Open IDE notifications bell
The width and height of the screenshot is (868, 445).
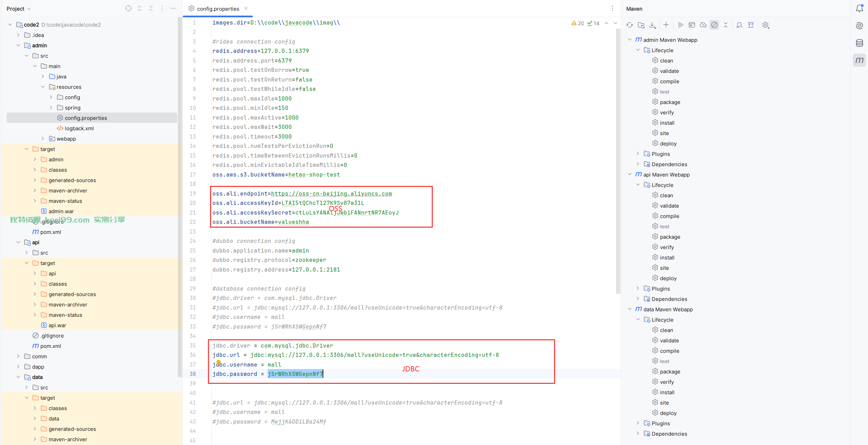[x=859, y=8]
